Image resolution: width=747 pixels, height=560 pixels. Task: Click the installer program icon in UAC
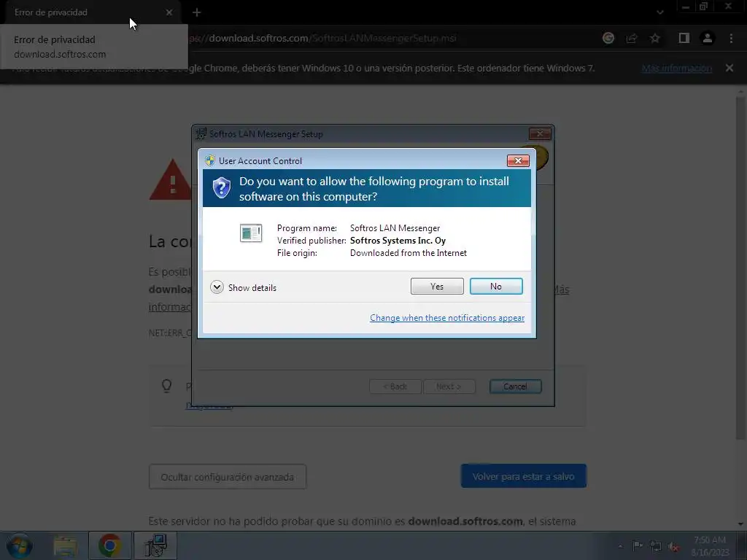point(251,233)
